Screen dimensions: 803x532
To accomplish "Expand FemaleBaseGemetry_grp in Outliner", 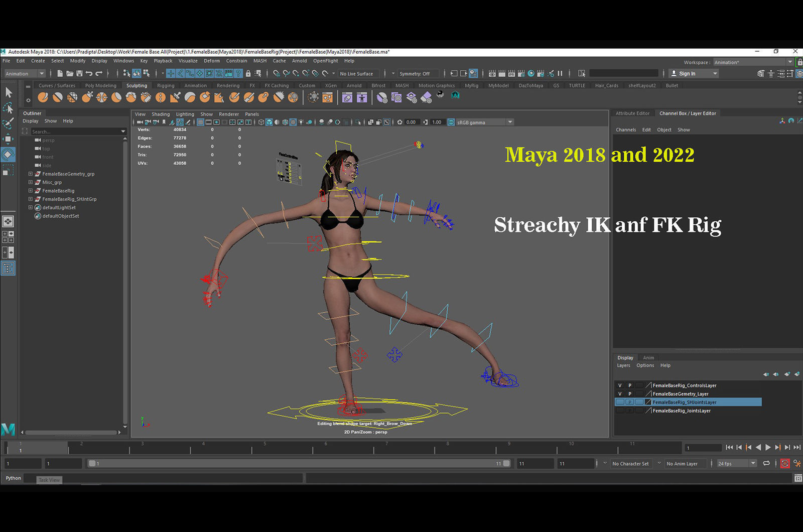I will pos(30,174).
